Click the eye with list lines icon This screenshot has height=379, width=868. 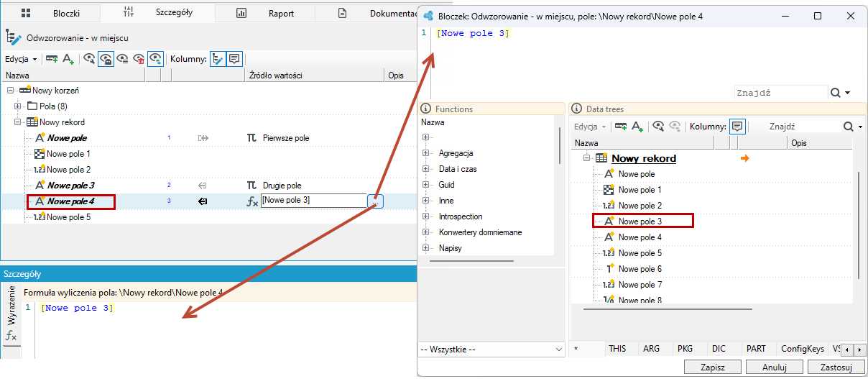pos(123,59)
